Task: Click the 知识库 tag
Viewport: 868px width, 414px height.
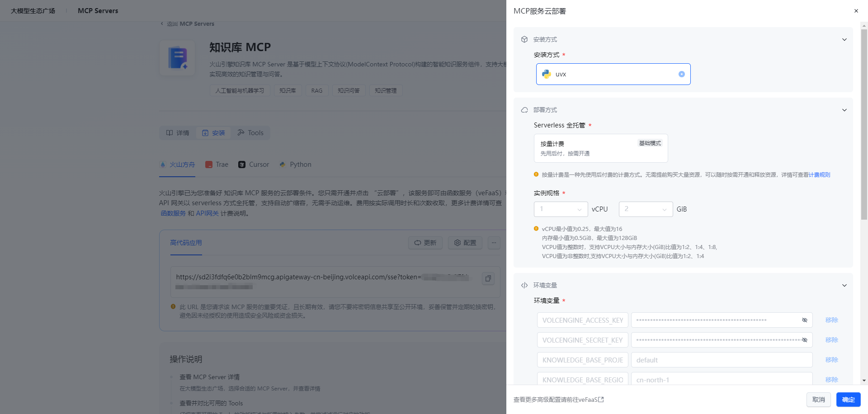Action: (x=288, y=90)
